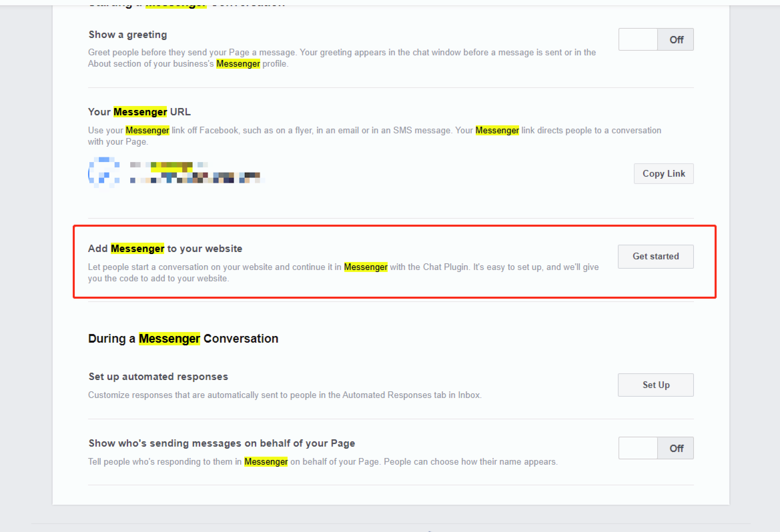
Task: Click the Chat Plugin description paragraph
Action: coord(343,273)
